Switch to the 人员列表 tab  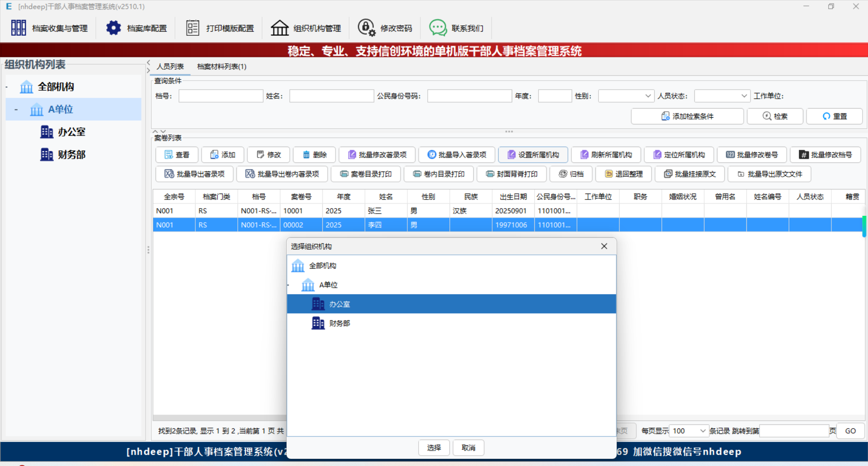170,66
